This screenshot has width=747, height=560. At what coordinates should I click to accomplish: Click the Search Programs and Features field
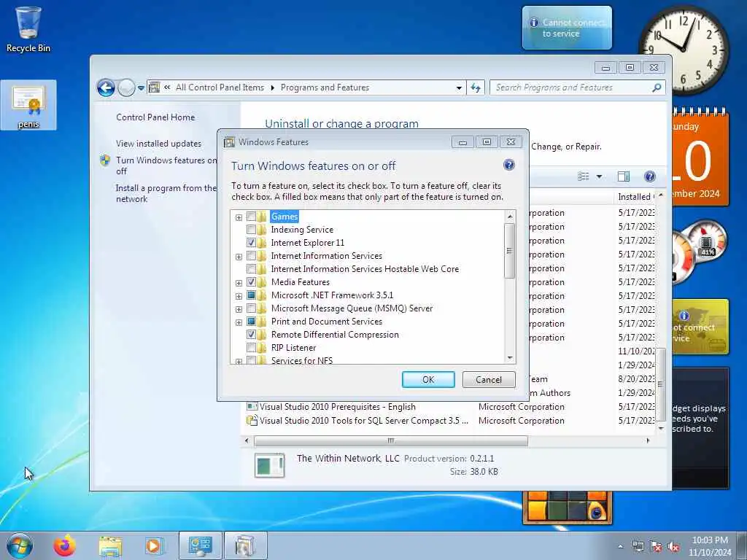[x=572, y=87]
